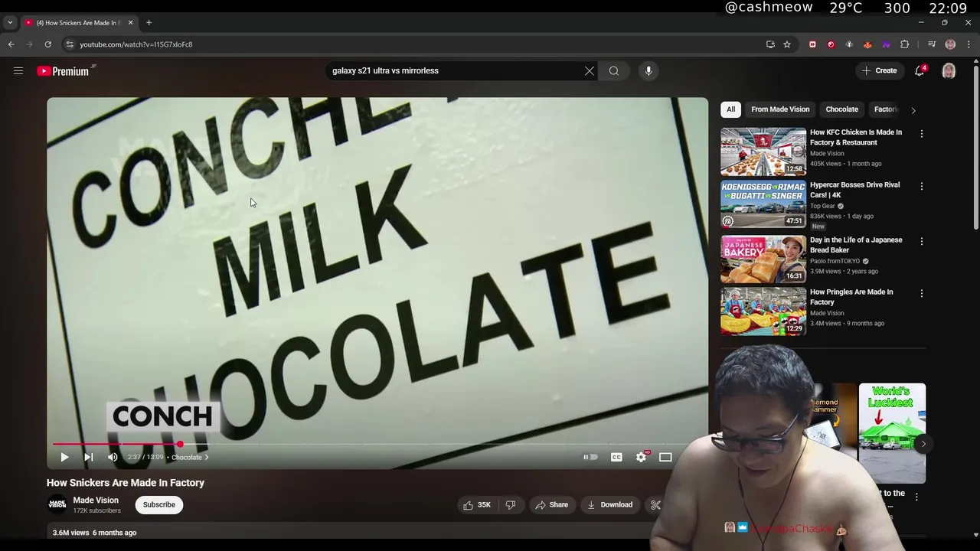Open Day in the Life Japanese Baker thumbnail
The height and width of the screenshot is (551, 980).
(x=763, y=259)
